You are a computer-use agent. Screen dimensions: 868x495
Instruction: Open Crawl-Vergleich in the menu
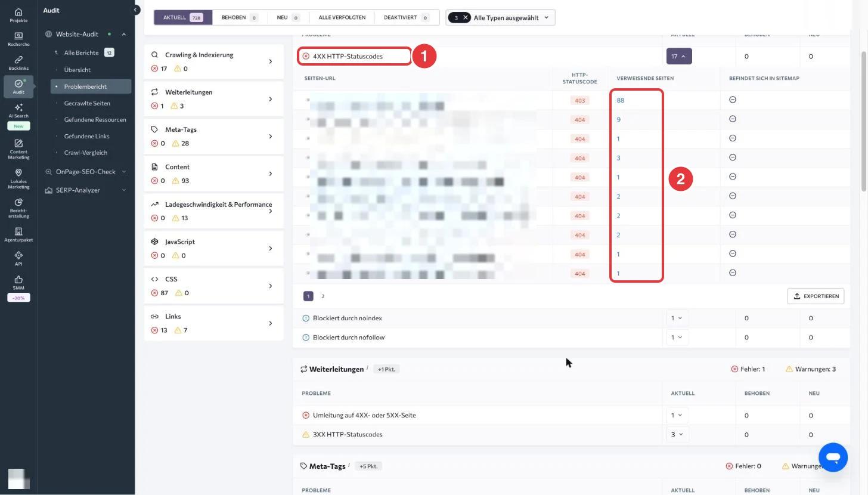(x=85, y=153)
